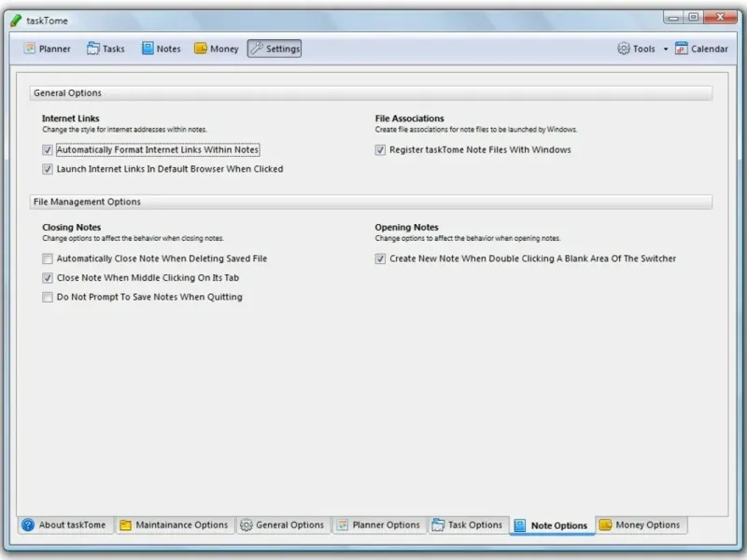Click 'Change options to affect the behavior when closing notes.'
This screenshot has width=747, height=560.
pyautogui.click(x=133, y=238)
